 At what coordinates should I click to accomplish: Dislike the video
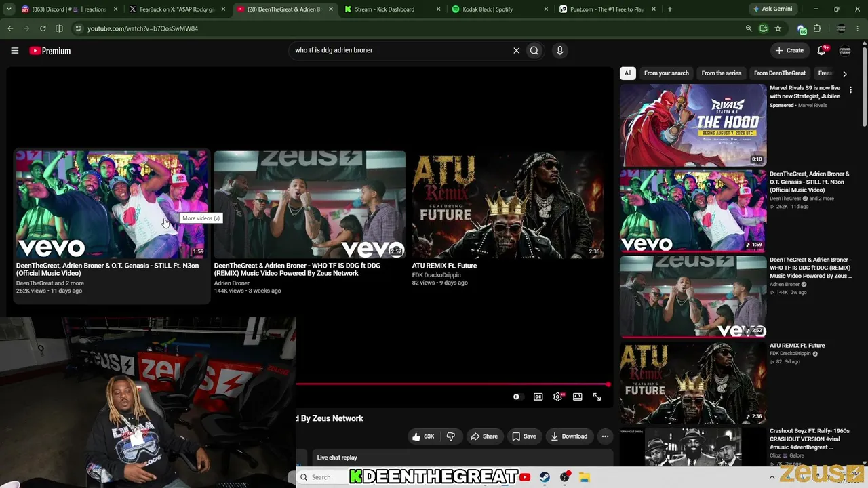450,436
